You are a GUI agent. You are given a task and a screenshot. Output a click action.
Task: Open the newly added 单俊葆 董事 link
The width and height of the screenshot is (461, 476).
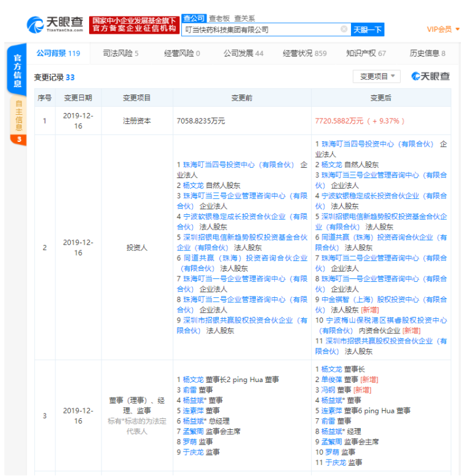click(x=332, y=380)
